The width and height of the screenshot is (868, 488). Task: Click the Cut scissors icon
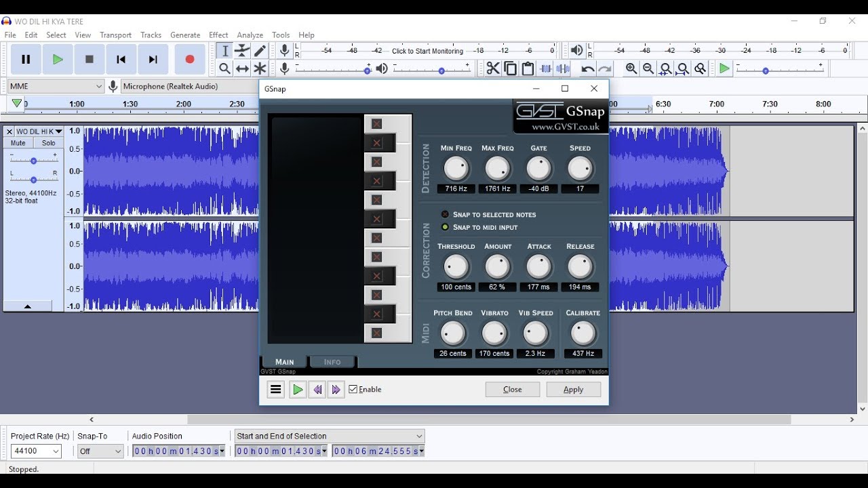click(x=493, y=68)
